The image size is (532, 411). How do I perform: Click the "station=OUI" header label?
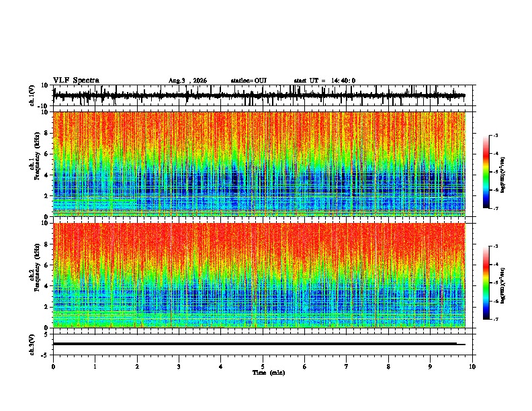click(249, 81)
